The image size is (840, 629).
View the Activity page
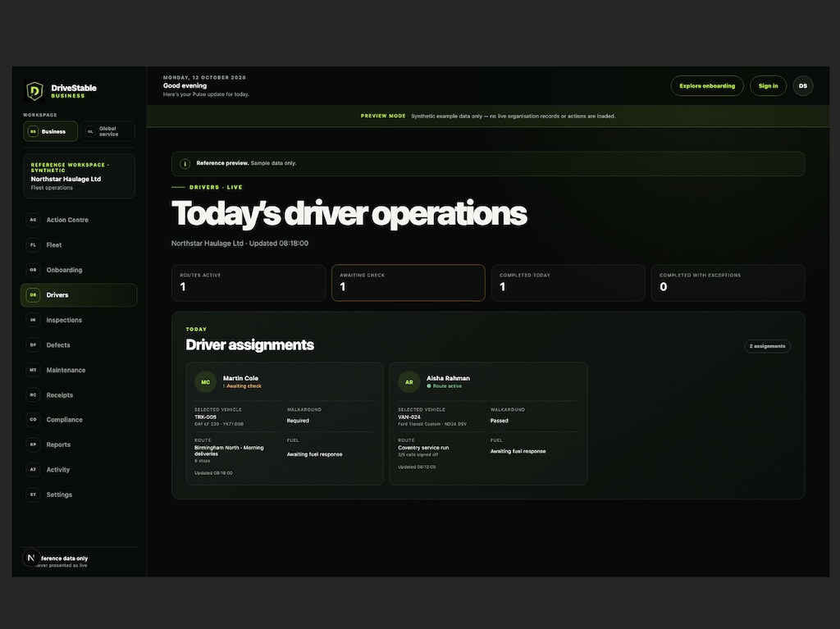point(79,469)
